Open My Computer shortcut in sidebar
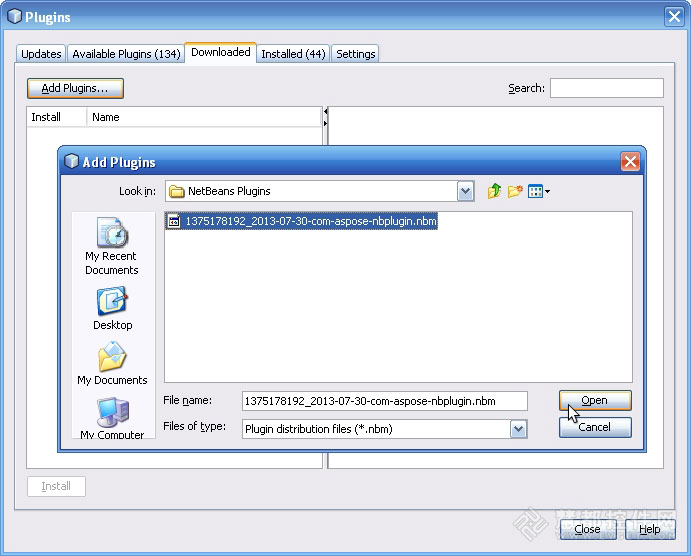The width and height of the screenshot is (691, 556). 112,418
